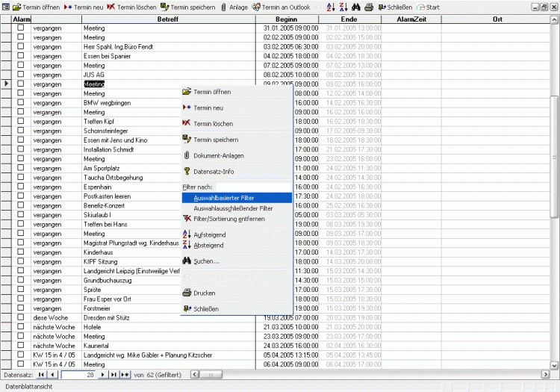Choose Filter/Sortierung entfernen from context menu
This screenshot has height=392, width=560.
228,218
